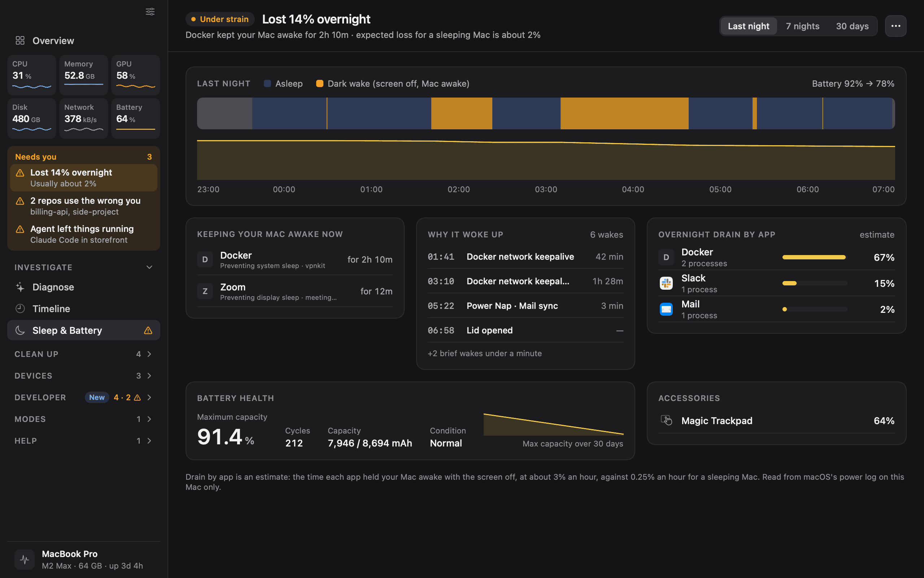
Task: Expand the Clean Up section
Action: coord(84,354)
